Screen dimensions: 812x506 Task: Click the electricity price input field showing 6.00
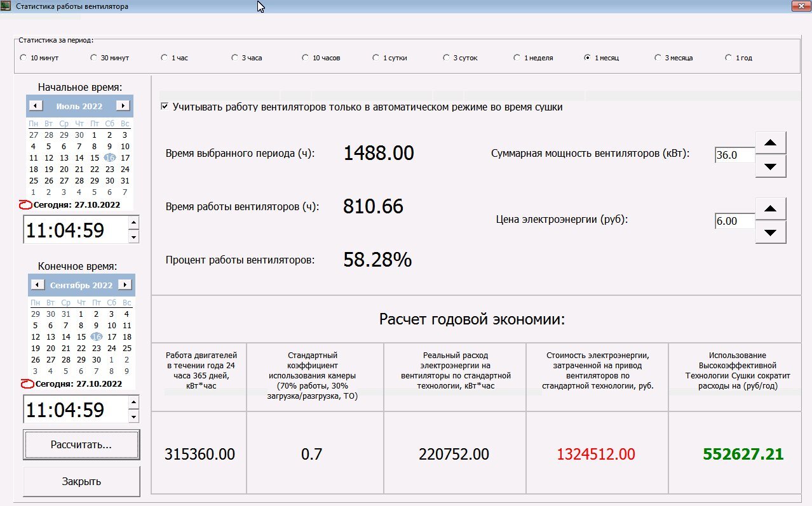click(x=734, y=221)
